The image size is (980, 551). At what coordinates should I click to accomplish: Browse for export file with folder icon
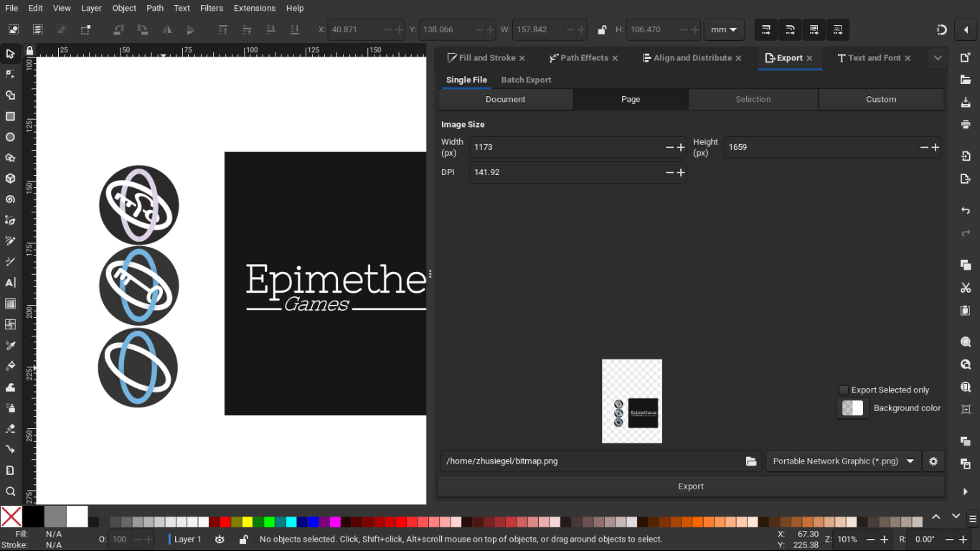(751, 461)
